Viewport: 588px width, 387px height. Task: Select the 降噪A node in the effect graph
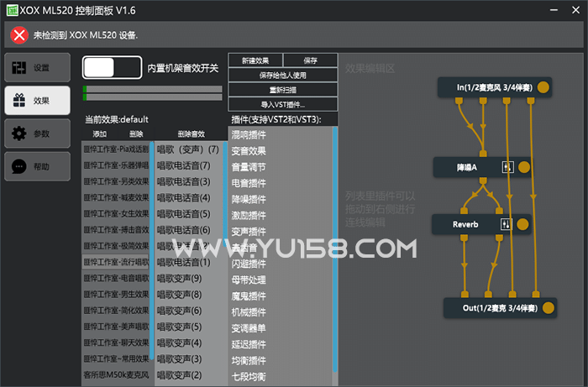(x=482, y=167)
